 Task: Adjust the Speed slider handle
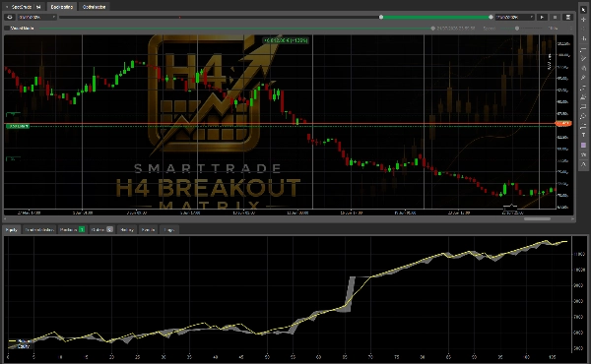(x=517, y=29)
